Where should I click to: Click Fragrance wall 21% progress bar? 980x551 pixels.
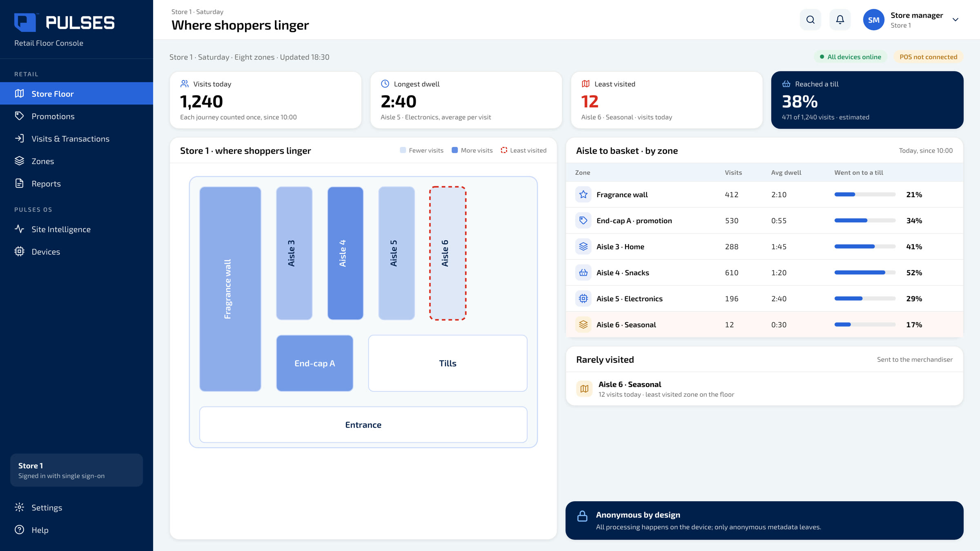coord(865,194)
